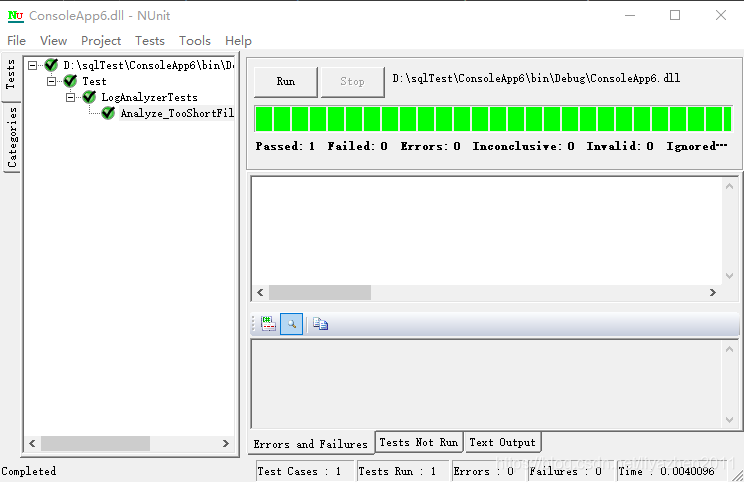Open the Tests menu

coord(149,41)
